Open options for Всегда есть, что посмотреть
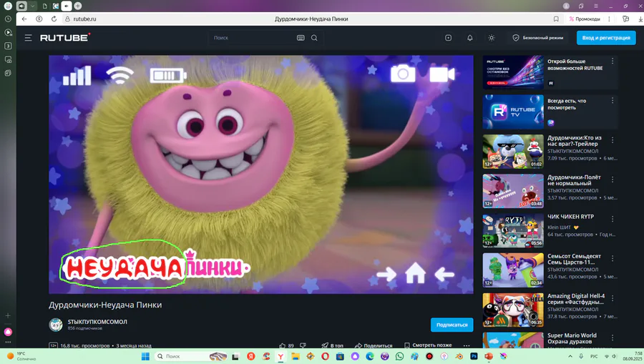This screenshot has width=644, height=364. tap(613, 101)
